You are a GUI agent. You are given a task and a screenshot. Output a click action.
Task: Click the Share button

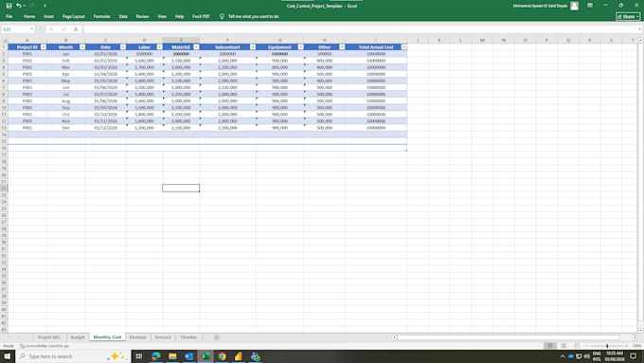pyautogui.click(x=628, y=16)
